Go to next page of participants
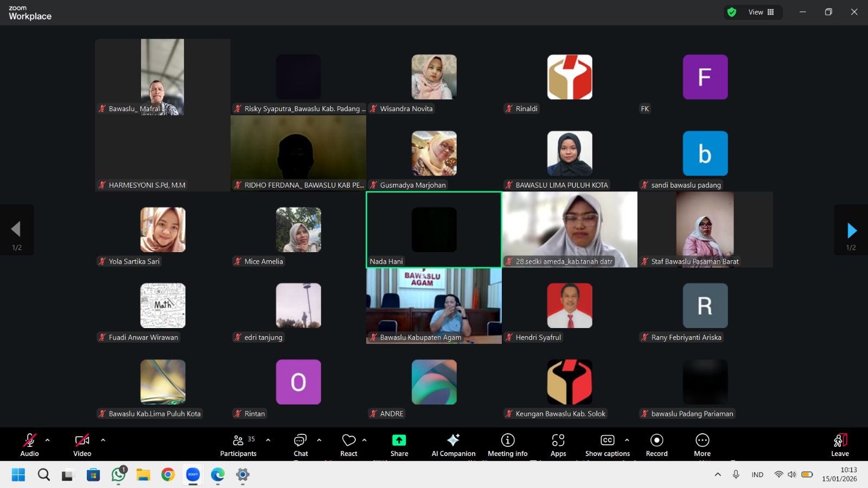 [851, 230]
